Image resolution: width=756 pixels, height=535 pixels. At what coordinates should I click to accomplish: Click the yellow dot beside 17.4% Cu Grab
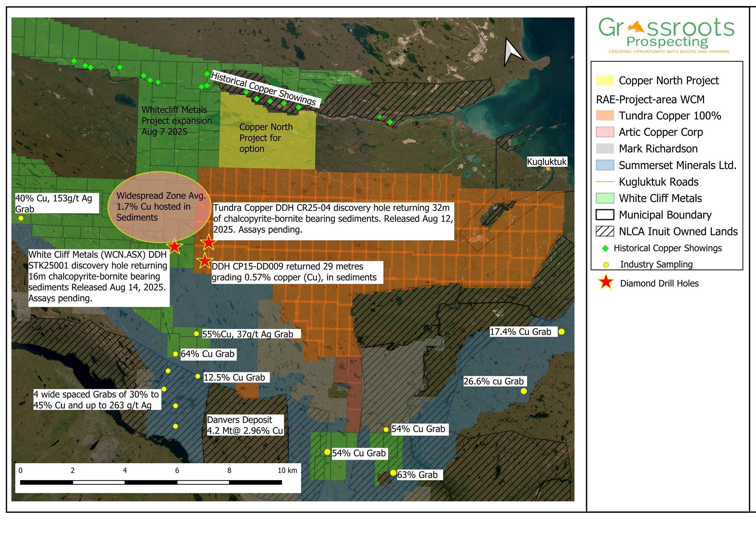(x=561, y=332)
